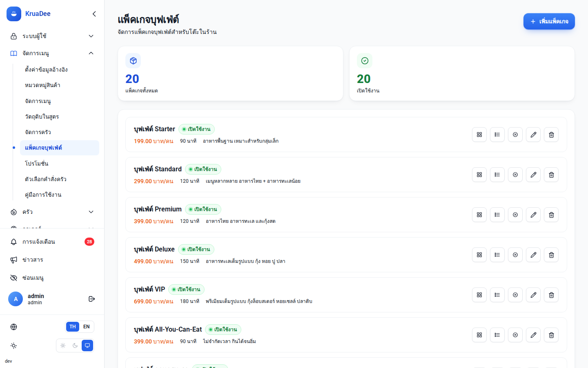The height and width of the screenshot is (368, 588).
Task: Click the circle-x icon for บุฟเฟต์ Deluxe
Action: click(x=515, y=255)
